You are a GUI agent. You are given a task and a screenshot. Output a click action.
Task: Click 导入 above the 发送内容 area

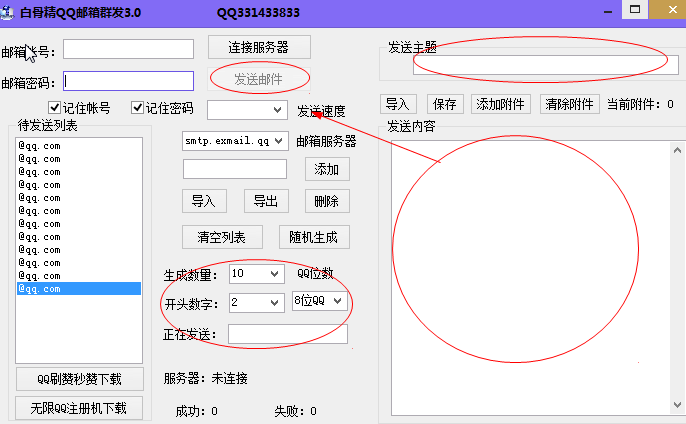398,104
